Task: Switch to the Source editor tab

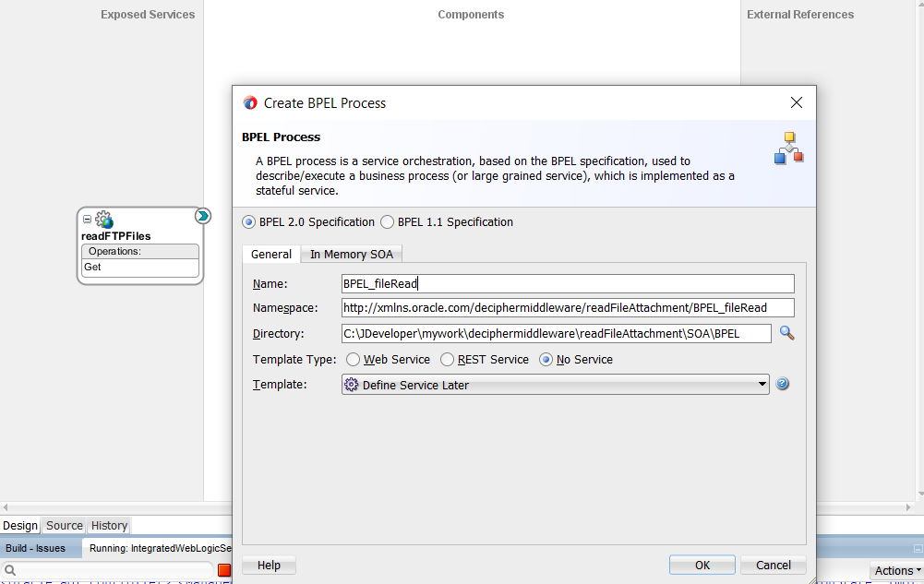Action: [x=65, y=526]
